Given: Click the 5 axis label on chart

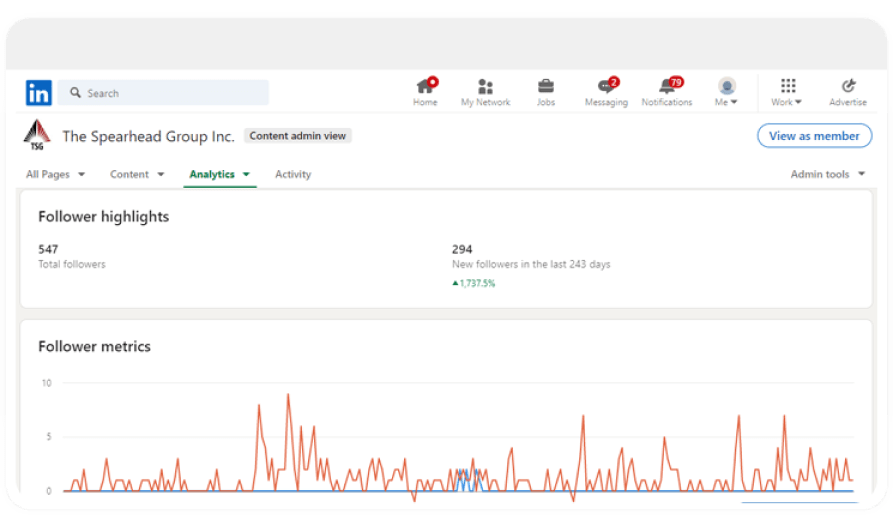Looking at the screenshot, I should point(49,437).
